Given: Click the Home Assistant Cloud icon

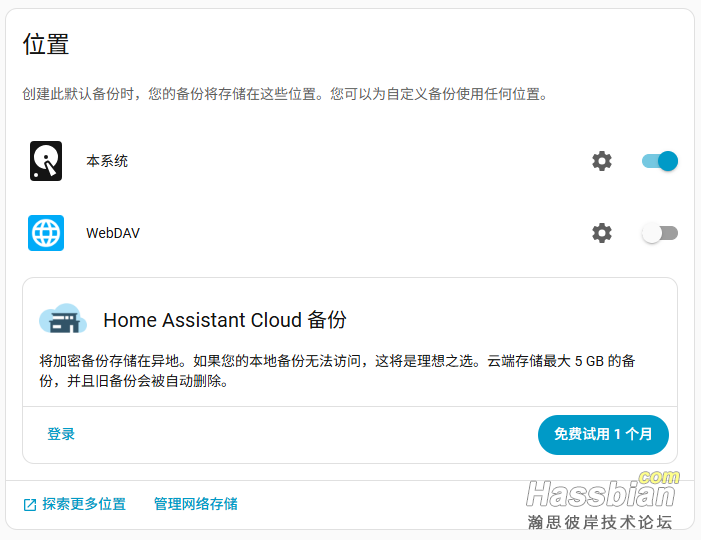Looking at the screenshot, I should point(62,319).
